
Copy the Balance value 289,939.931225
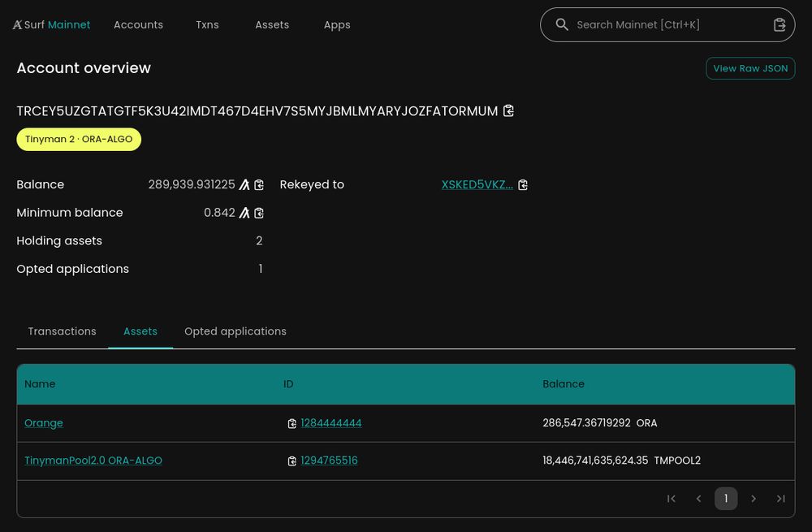tap(259, 184)
